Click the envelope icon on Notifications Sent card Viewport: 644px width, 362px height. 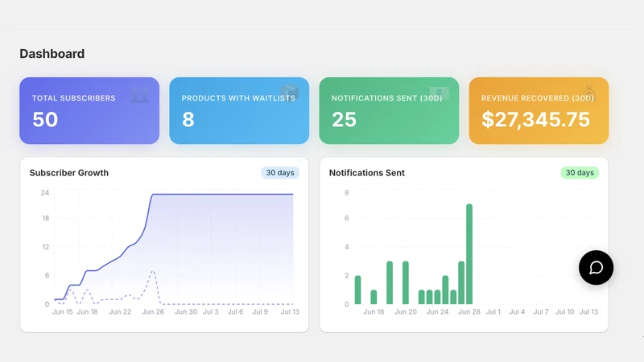click(x=439, y=93)
